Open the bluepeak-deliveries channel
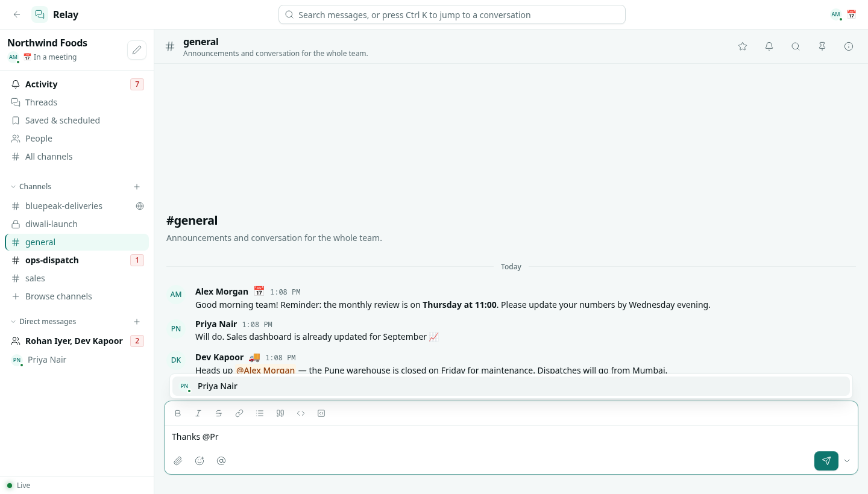The width and height of the screenshot is (868, 494). [x=77, y=206]
